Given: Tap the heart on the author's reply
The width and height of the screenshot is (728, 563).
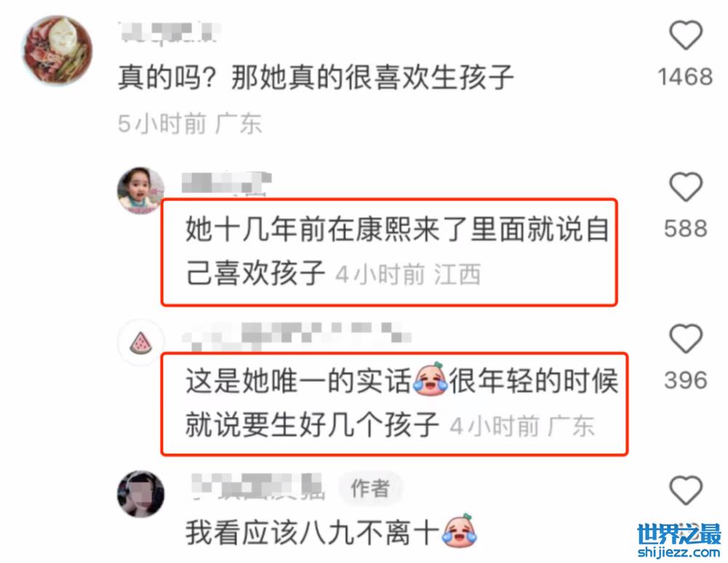Looking at the screenshot, I should [685, 490].
